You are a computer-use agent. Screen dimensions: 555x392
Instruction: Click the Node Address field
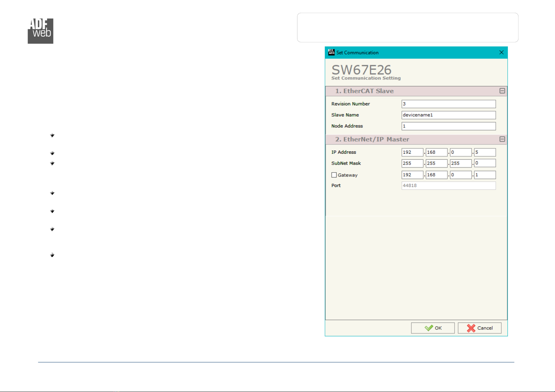point(449,126)
